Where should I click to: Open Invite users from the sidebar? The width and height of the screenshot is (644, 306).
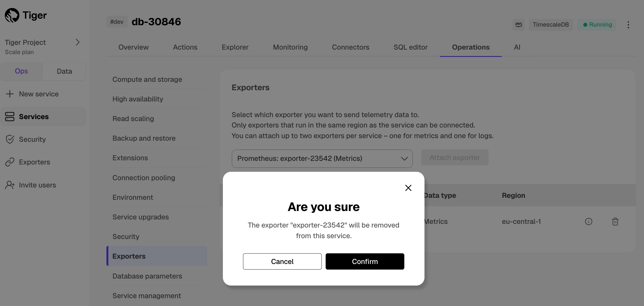(37, 185)
